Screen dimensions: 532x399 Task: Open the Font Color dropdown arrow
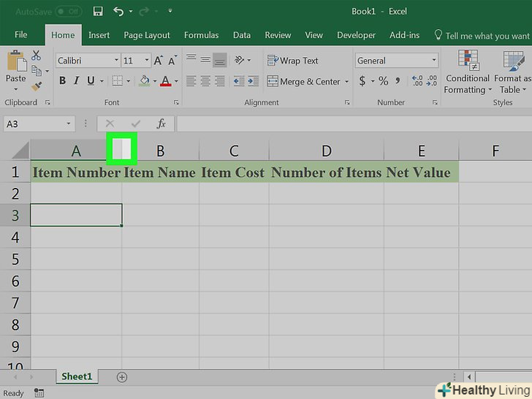[x=176, y=81]
